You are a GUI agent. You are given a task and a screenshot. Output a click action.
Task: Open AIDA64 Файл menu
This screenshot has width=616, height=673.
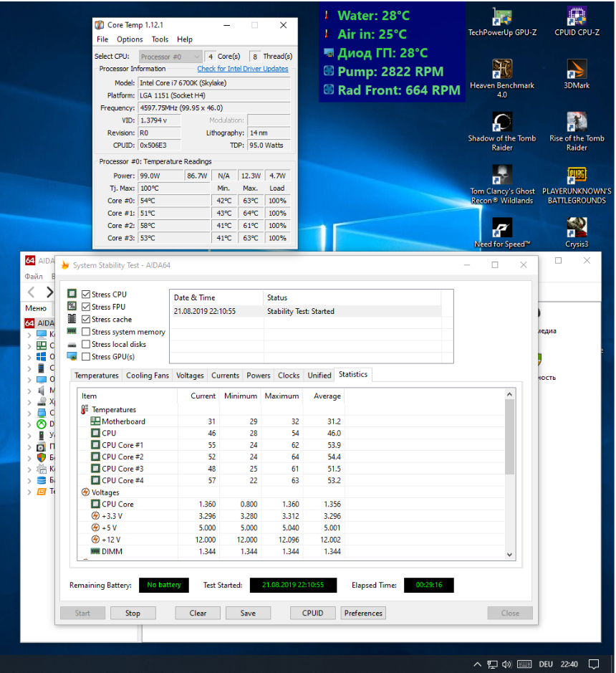pos(34,276)
